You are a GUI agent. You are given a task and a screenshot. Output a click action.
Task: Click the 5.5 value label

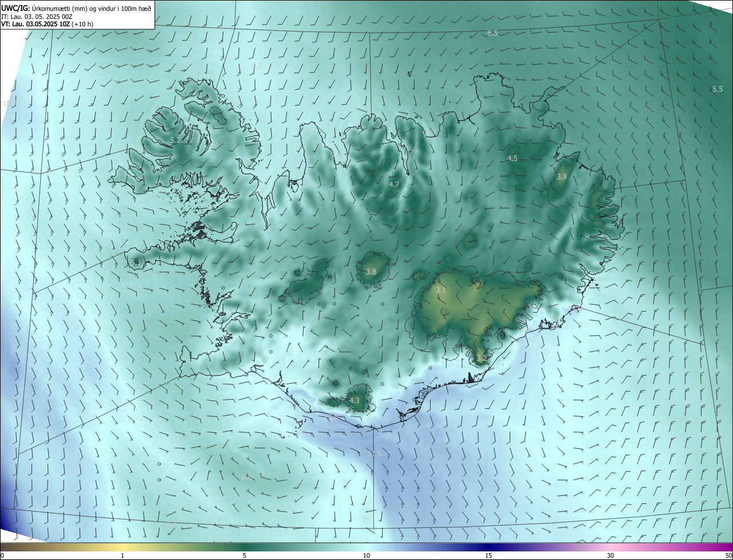point(718,89)
